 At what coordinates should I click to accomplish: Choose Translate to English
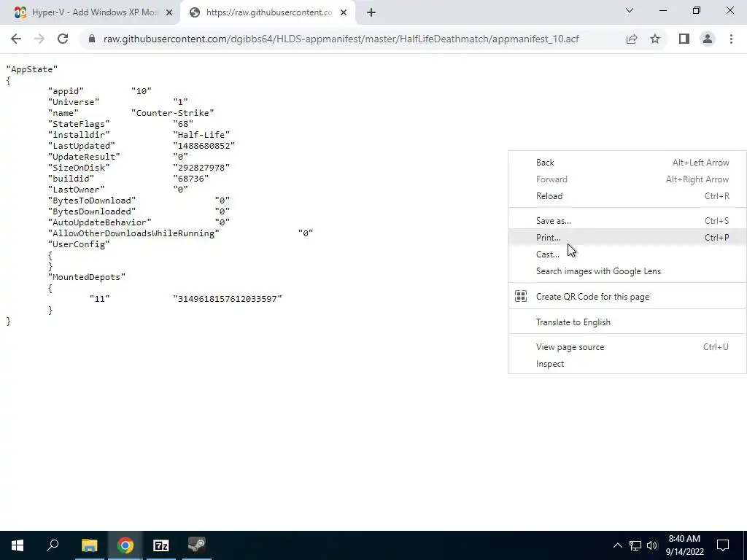(x=627, y=322)
